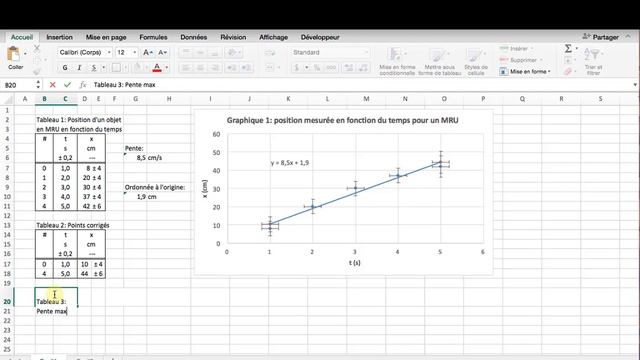Click the formula bar text field

tap(361, 85)
